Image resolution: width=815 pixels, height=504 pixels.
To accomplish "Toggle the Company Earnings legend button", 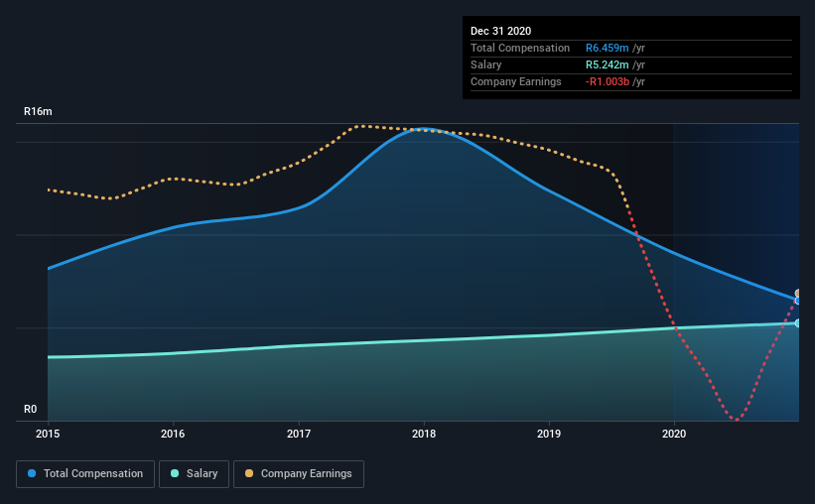I will coord(299,474).
